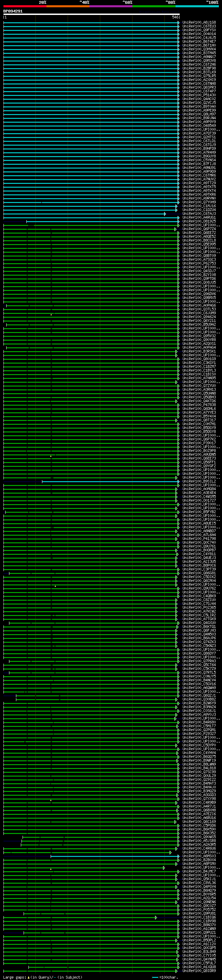This screenshot has height=980, width=222.
Task: Select the UniRef100_Q6SPR3 entry
Action: pyautogui.click(x=199, y=88)
